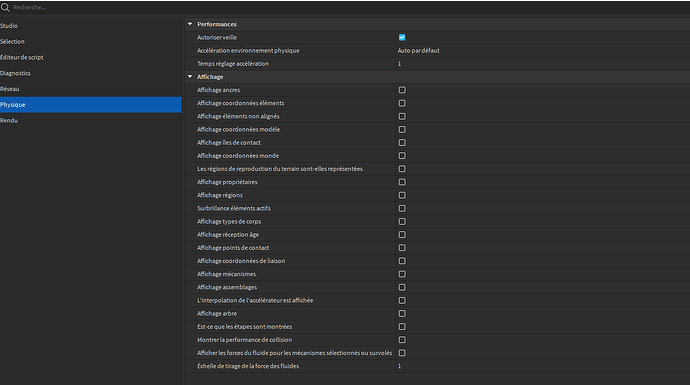Toggle the terrain reproduction regions checkbox

coord(402,169)
